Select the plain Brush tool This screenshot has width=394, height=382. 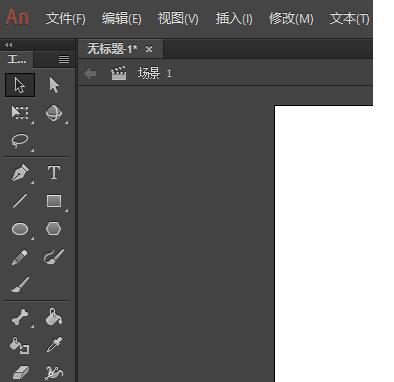(20, 285)
